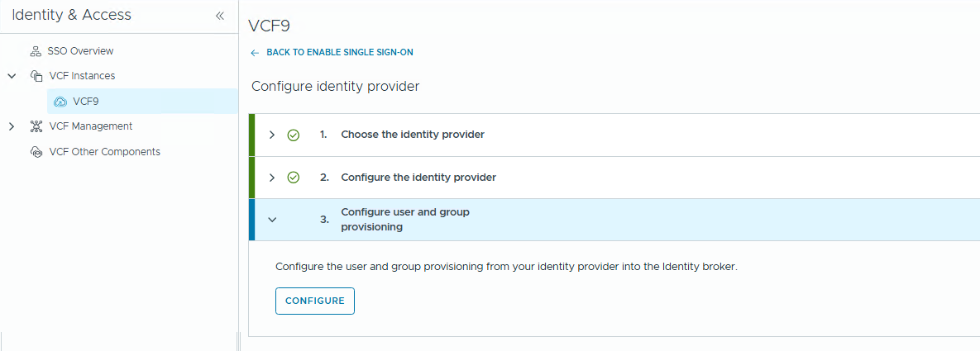Image resolution: width=980 pixels, height=351 pixels.
Task: Expand the VCF Management tree node
Action: click(12, 126)
